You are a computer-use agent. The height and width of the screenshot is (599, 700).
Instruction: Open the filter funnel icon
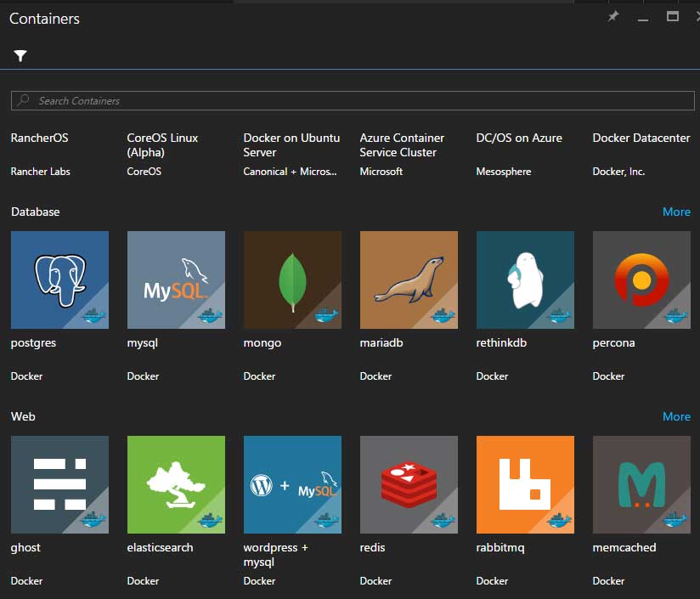click(20, 56)
